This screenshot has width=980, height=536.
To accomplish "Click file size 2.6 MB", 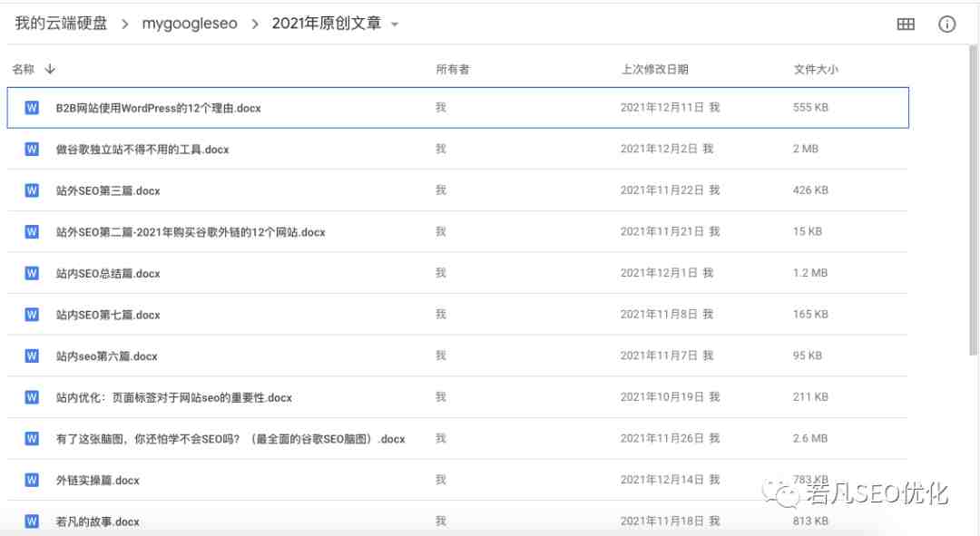I will (x=810, y=439).
